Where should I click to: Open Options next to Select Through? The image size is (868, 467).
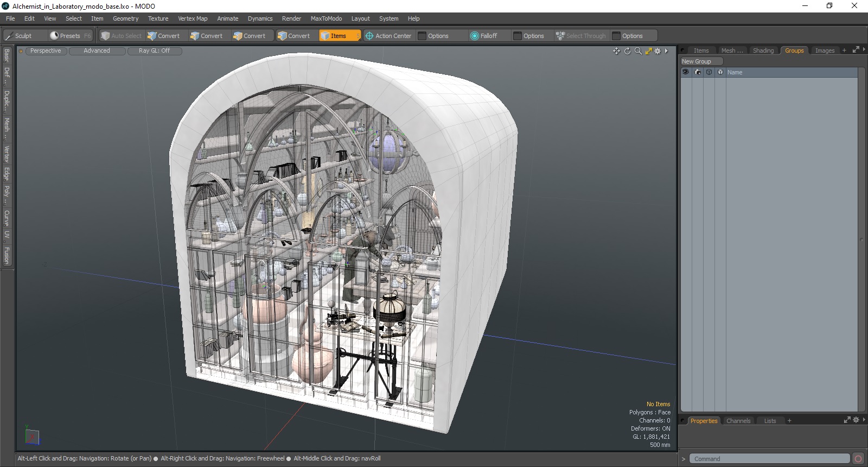click(633, 36)
